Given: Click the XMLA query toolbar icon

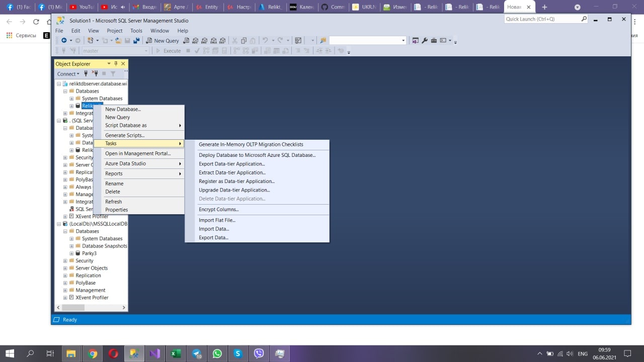Looking at the screenshot, I should pyautogui.click(x=214, y=41).
